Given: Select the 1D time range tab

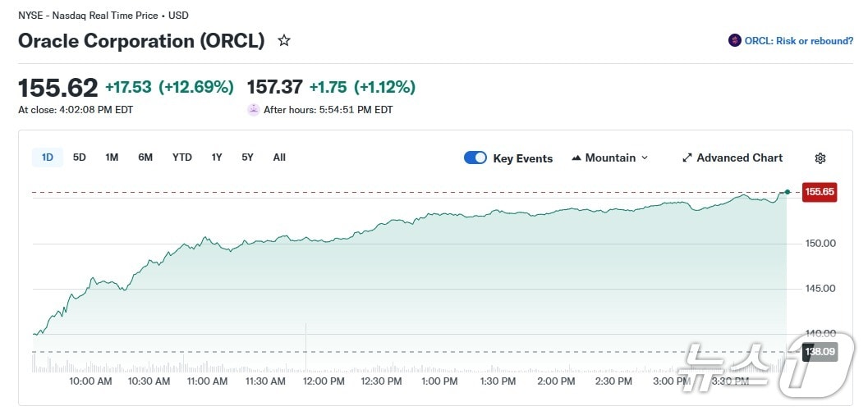Looking at the screenshot, I should click(48, 158).
